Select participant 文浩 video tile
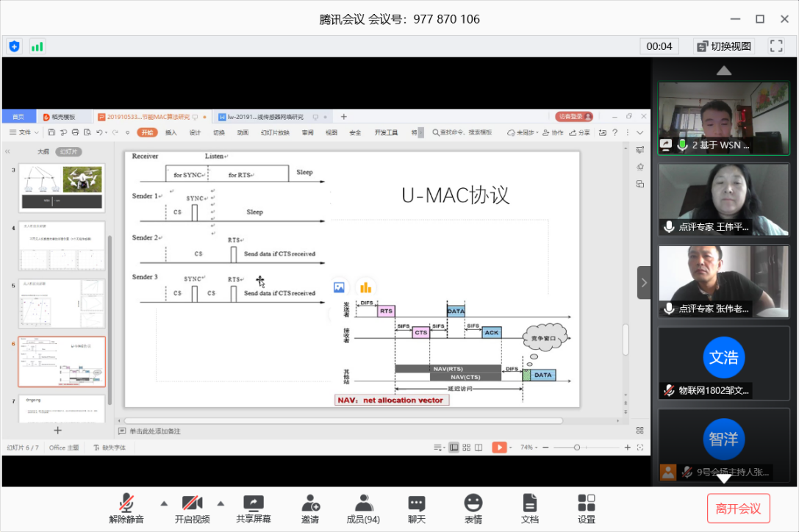This screenshot has height=532, width=799. click(723, 362)
